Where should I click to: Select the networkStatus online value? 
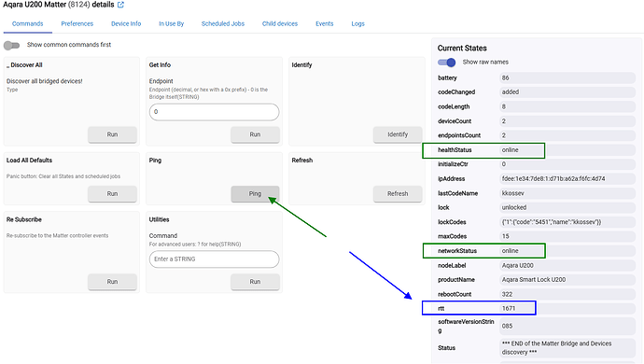567,251
